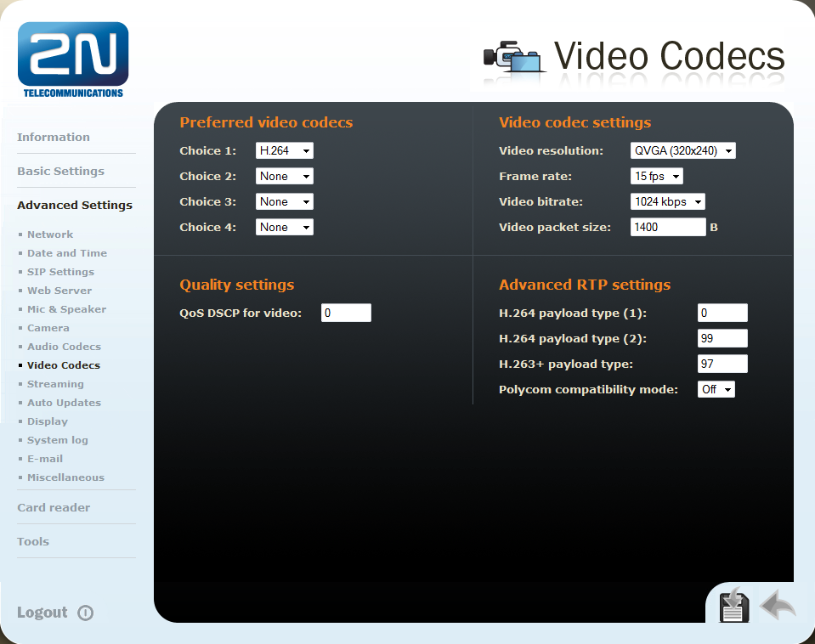The height and width of the screenshot is (644, 815).
Task: Toggle the Polycom compatibility mode dropdown
Action: pyautogui.click(x=716, y=390)
